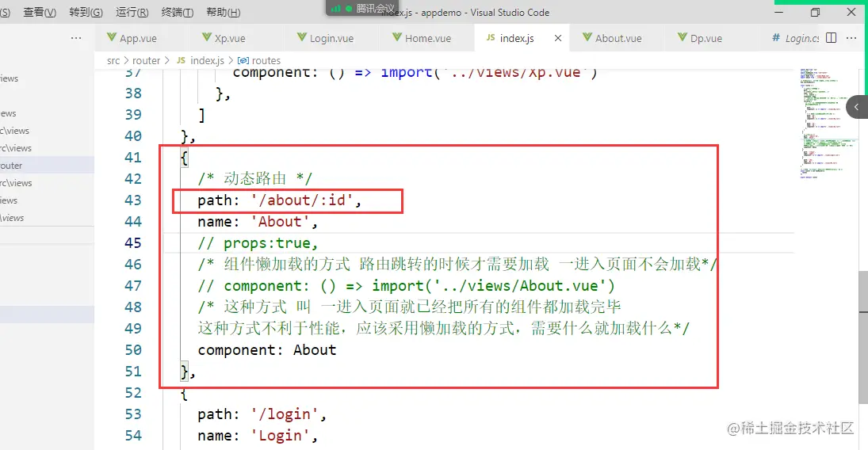Click line number 50 in gutter
This screenshot has width=868, height=450.
(x=133, y=350)
